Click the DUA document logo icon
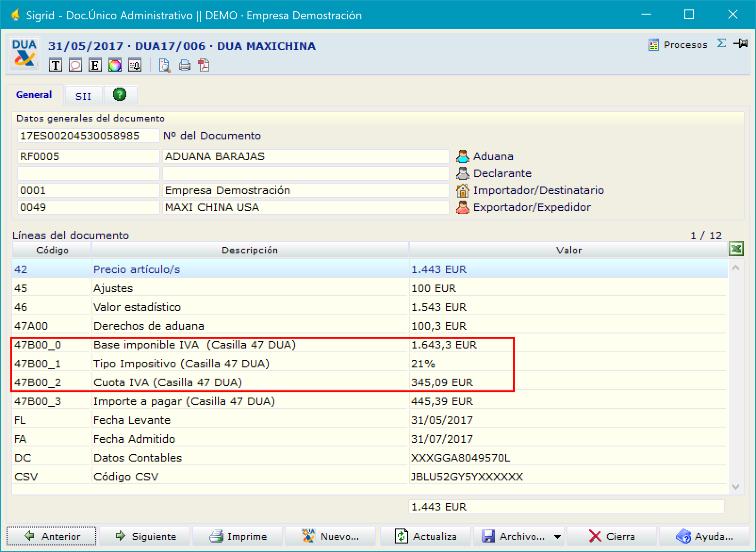 click(x=24, y=53)
